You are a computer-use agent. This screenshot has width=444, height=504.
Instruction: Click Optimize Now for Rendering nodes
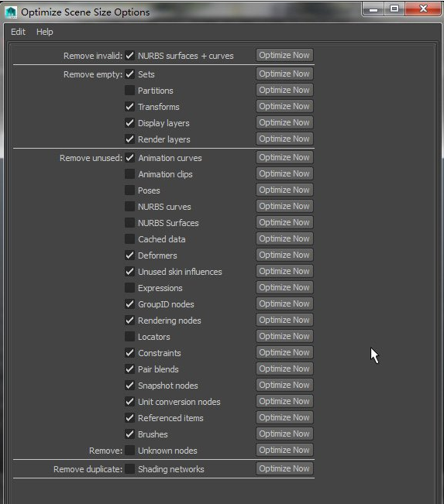[284, 320]
